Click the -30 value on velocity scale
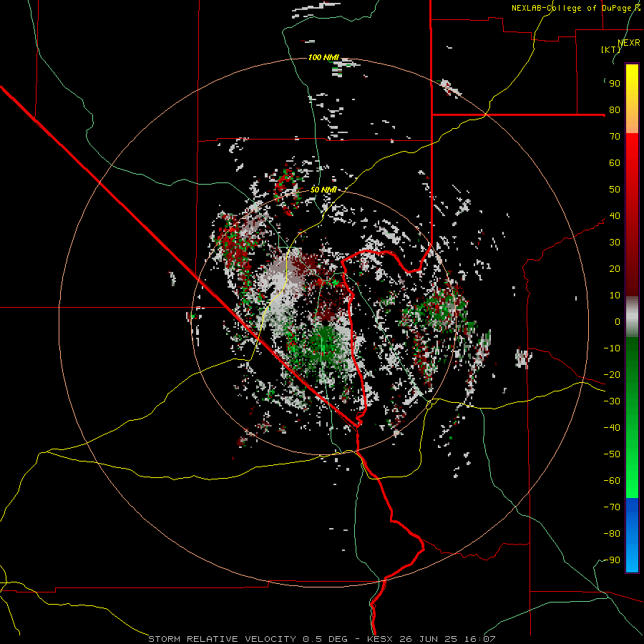644x644 pixels. click(612, 401)
